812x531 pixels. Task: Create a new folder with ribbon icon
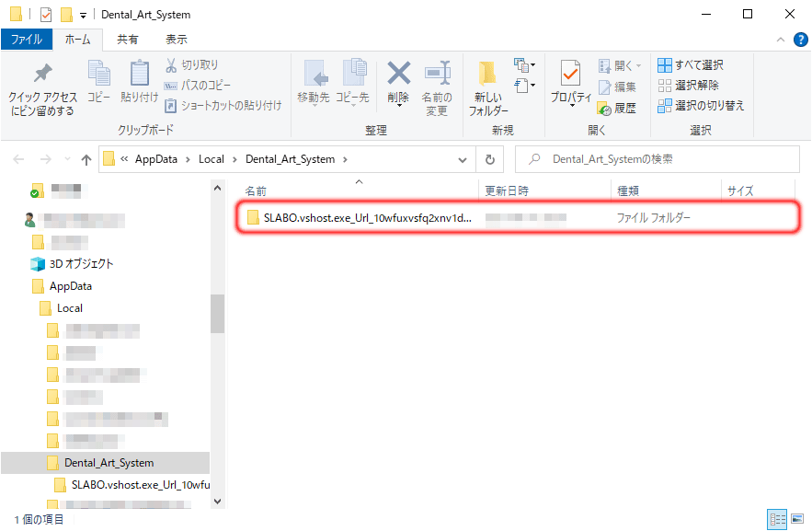[487, 75]
